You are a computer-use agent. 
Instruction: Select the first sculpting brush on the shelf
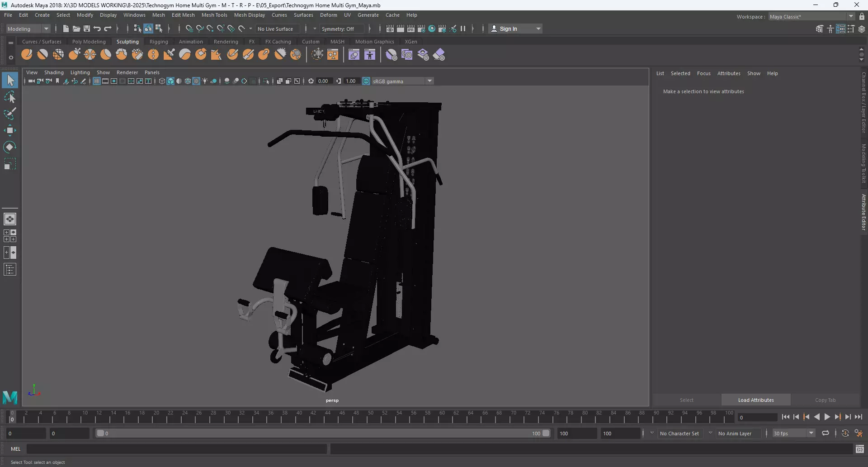click(27, 55)
